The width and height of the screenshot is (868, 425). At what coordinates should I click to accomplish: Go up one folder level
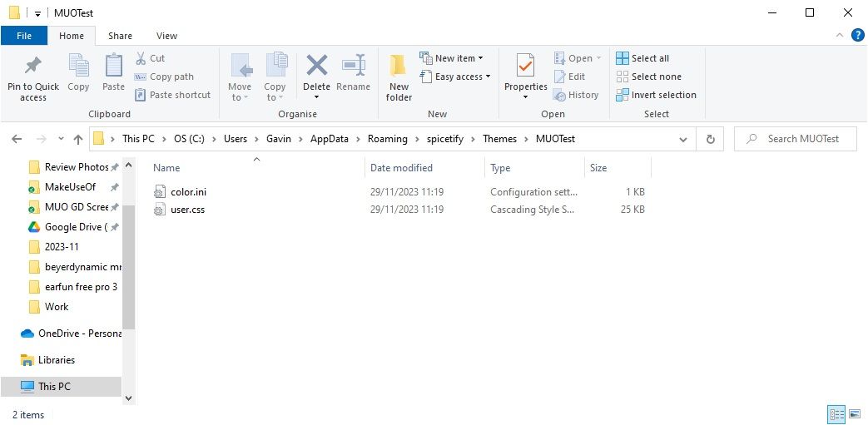click(78, 139)
